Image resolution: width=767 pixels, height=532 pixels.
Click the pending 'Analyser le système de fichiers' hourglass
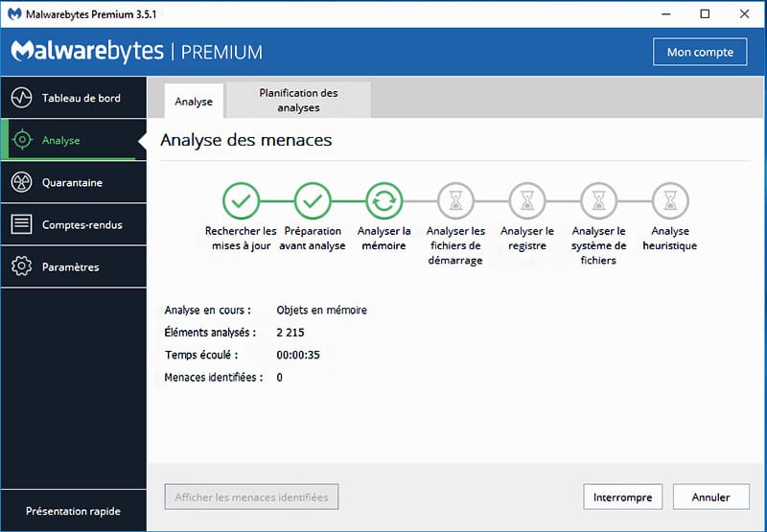coord(598,200)
